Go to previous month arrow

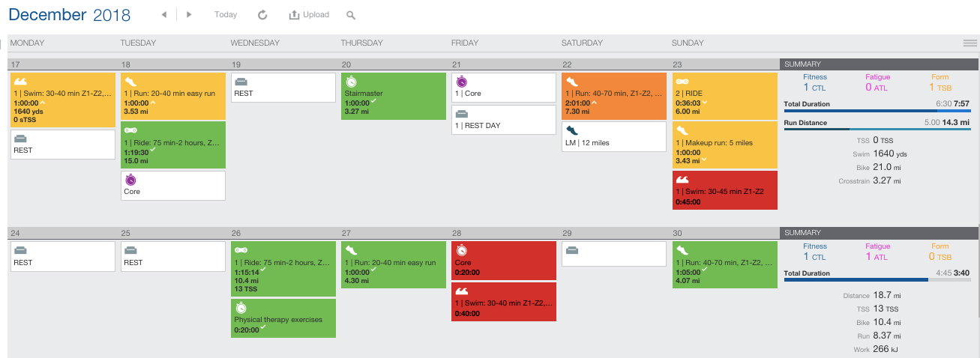tap(164, 15)
